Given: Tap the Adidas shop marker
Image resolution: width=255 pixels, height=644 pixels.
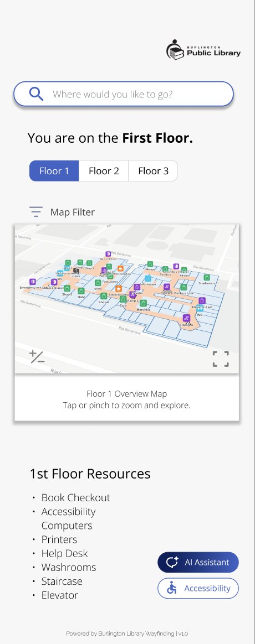Looking at the screenshot, I should 184,270.
